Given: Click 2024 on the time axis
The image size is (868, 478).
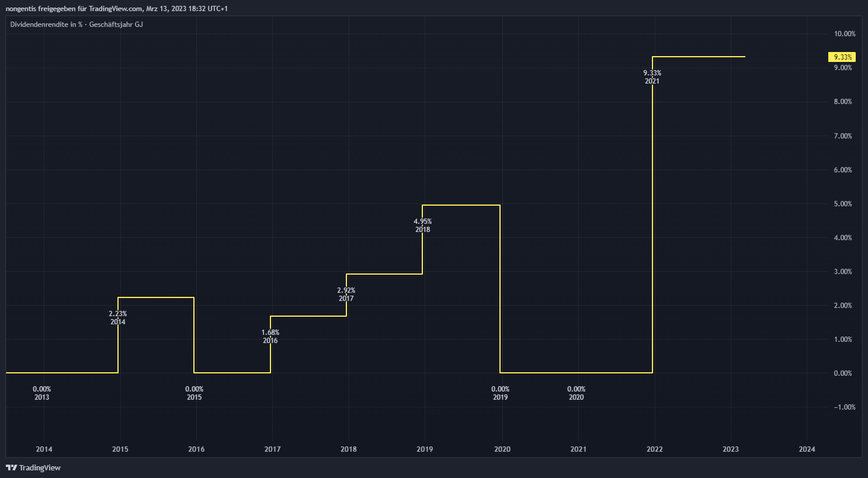Looking at the screenshot, I should coord(807,449).
